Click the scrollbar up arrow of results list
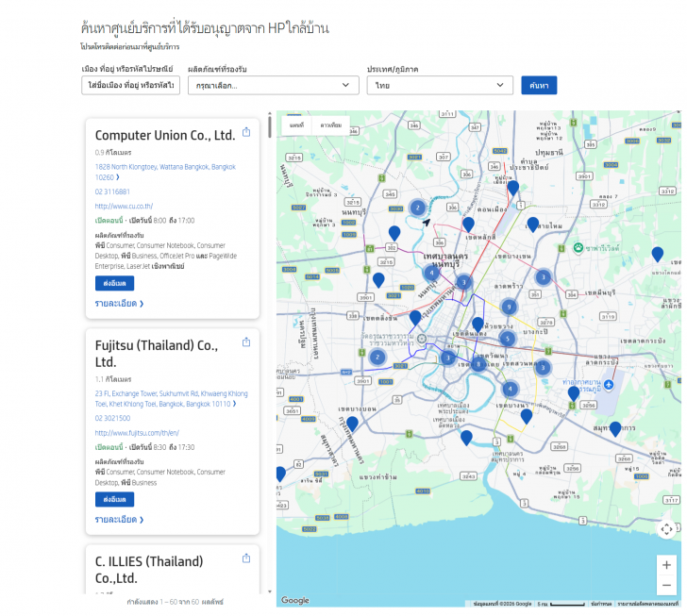 tap(270, 113)
